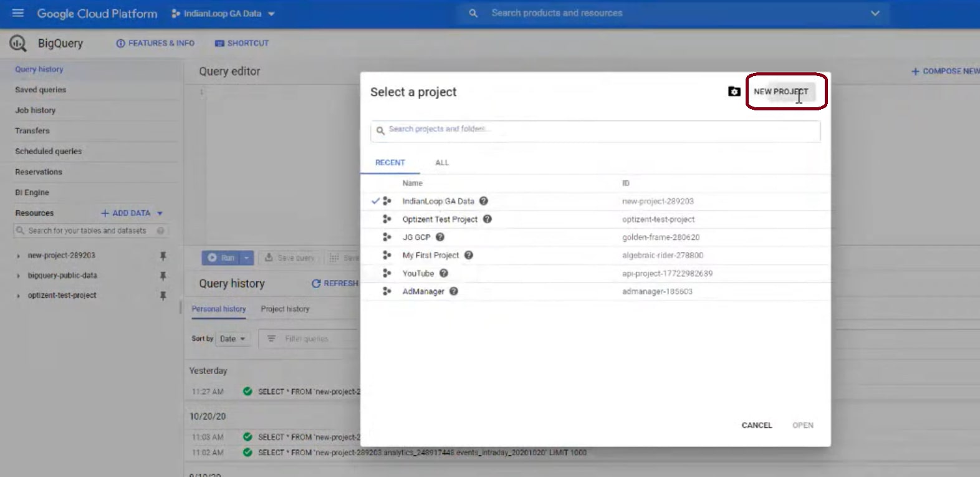Click green success check for 11:27 AM query
This screenshot has width=980, height=477.
(x=247, y=392)
